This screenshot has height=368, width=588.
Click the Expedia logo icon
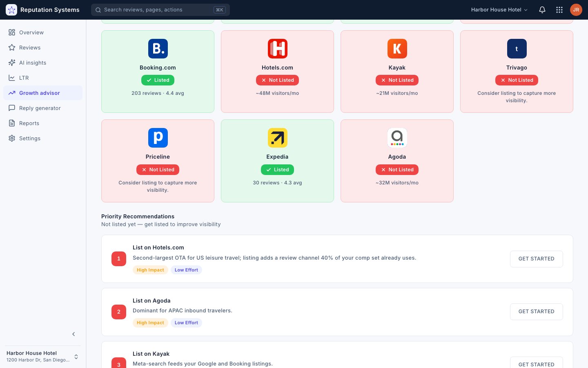[x=278, y=138]
